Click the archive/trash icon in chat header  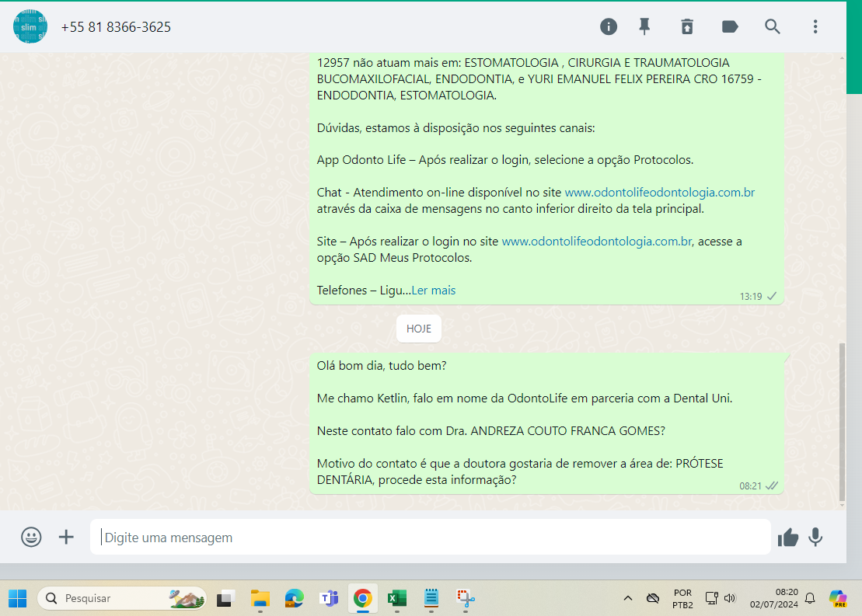tap(686, 26)
